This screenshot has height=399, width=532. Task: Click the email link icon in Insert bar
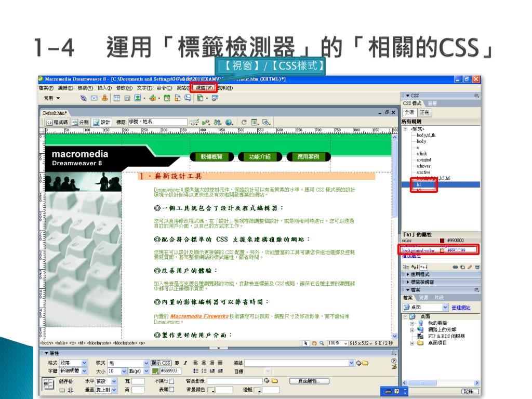(94, 98)
